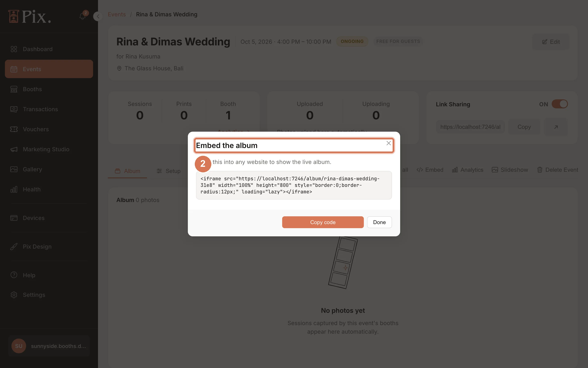Click the ONGOING status badge
This screenshot has height=368, width=588.
(x=352, y=41)
